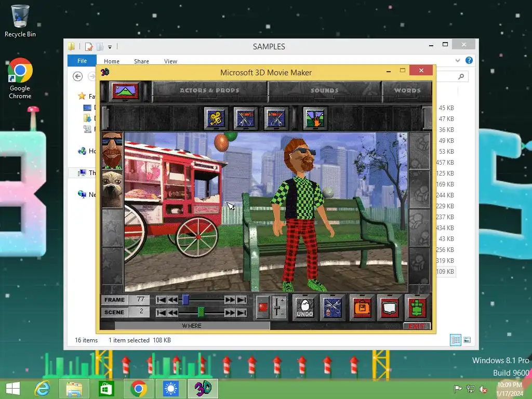Select the dog actor thumbnail

pyautogui.click(x=112, y=189)
